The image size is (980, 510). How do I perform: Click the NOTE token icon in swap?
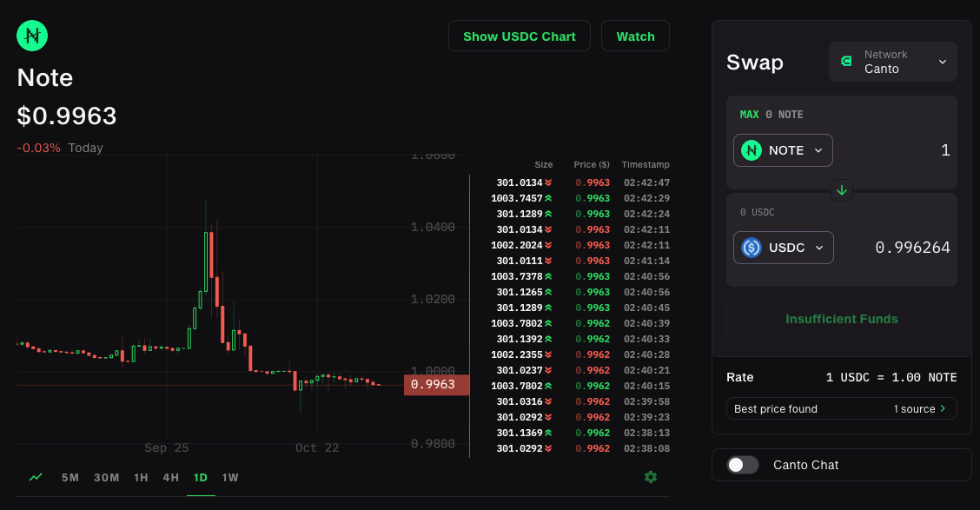752,150
